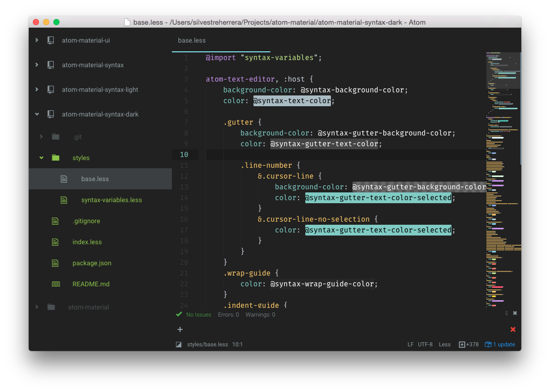Click line number 10 in gutter
This screenshot has width=550, height=392.
point(184,154)
